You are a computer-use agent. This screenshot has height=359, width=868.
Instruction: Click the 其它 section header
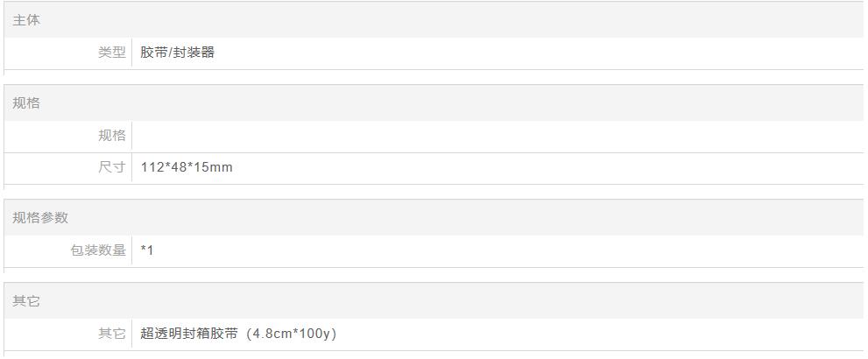(434, 301)
